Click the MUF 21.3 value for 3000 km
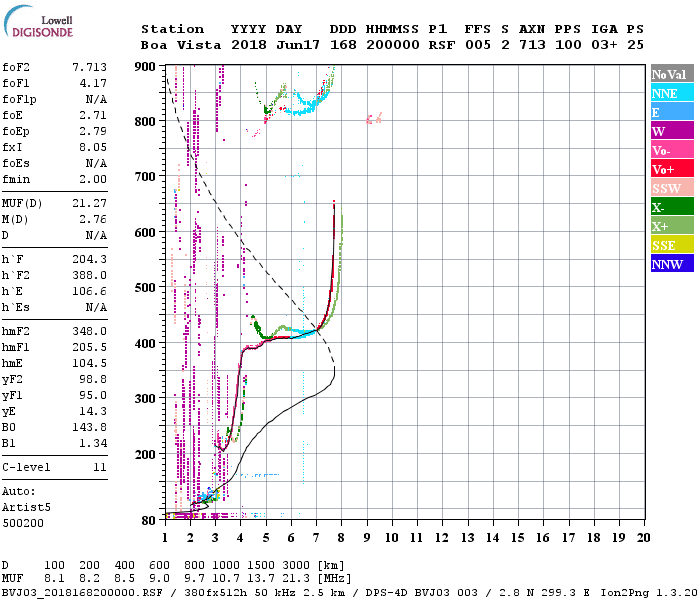The width and height of the screenshot is (700, 600). (x=296, y=579)
